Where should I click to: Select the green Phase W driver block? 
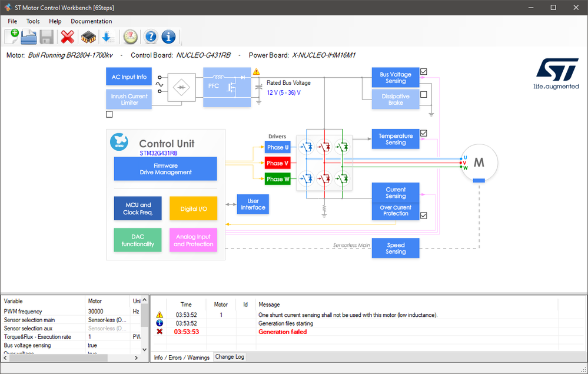pyautogui.click(x=278, y=179)
